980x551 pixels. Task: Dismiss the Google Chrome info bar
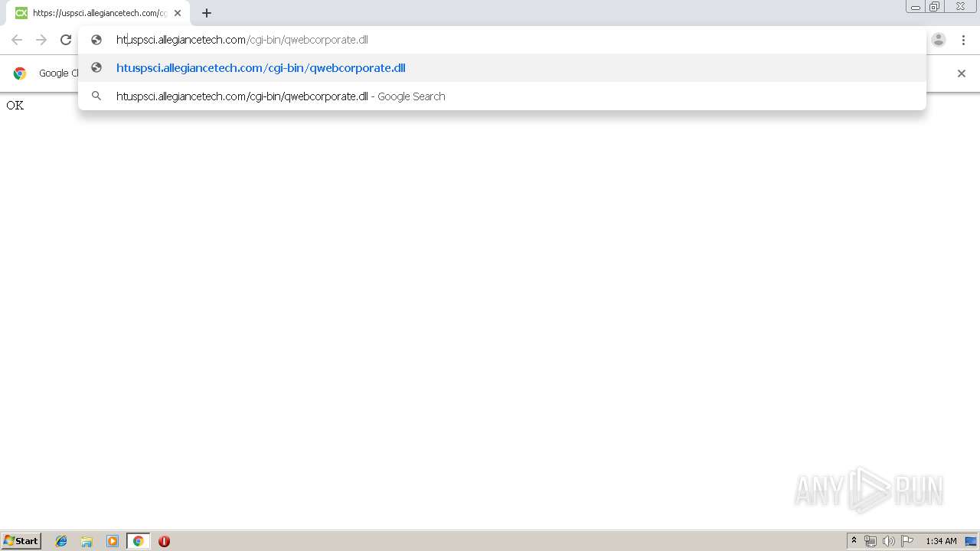pos(962,73)
